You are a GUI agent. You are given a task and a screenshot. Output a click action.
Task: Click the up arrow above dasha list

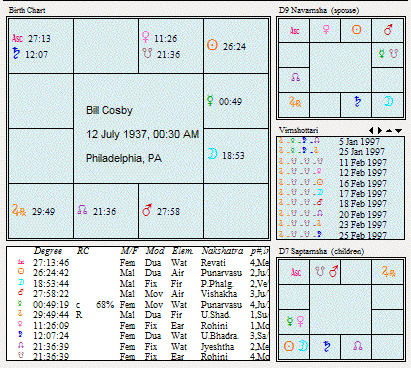tap(389, 131)
